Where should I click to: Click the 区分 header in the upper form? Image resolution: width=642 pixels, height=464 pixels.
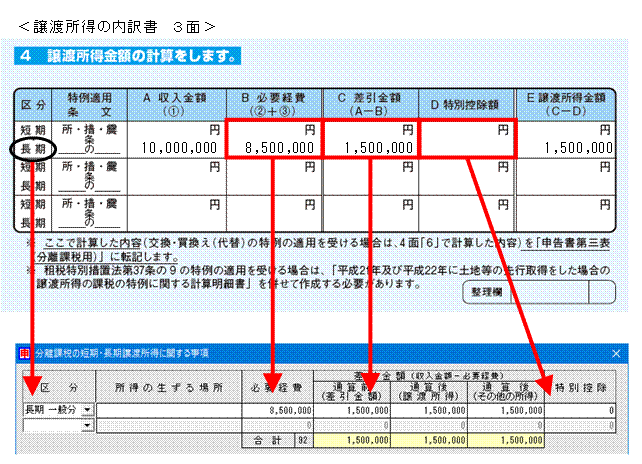click(x=33, y=104)
